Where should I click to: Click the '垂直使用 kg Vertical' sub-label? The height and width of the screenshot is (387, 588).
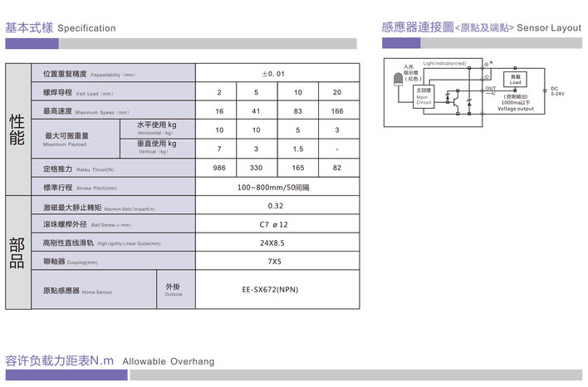(x=157, y=147)
